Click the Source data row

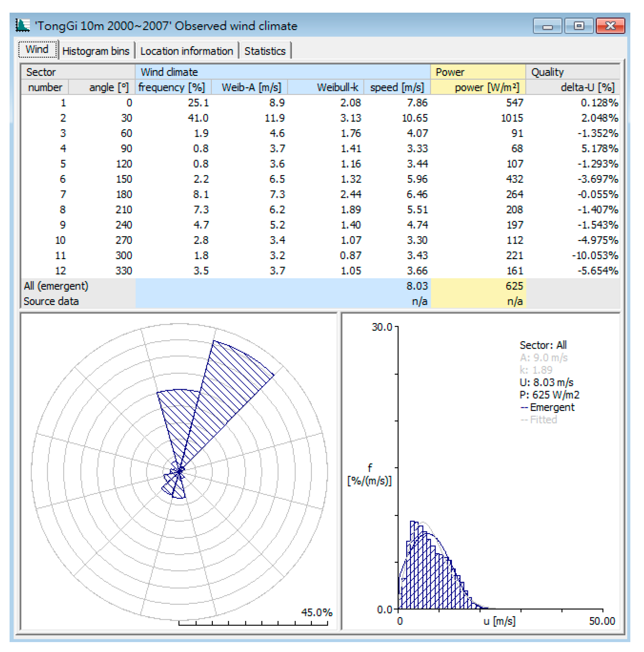pyautogui.click(x=51, y=301)
